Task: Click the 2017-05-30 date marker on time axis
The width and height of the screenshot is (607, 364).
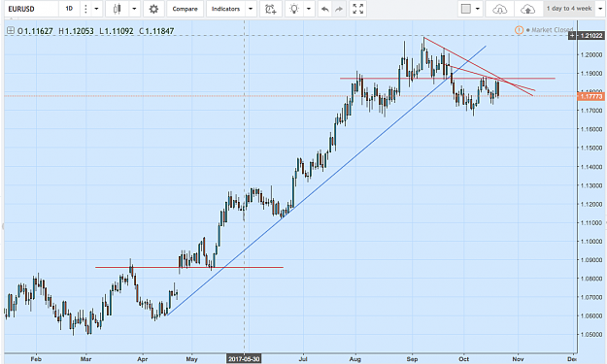Action: pos(244,359)
